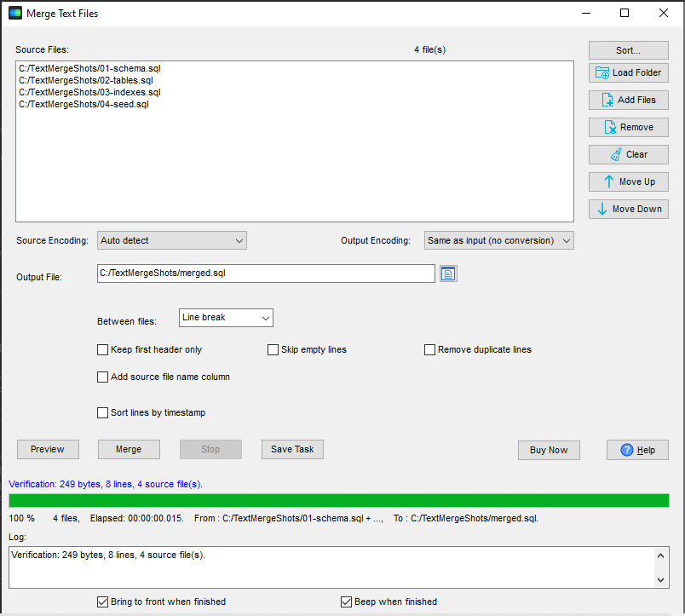This screenshot has width=685, height=616.
Task: Click the greyed-out Stop button
Action: tap(210, 450)
